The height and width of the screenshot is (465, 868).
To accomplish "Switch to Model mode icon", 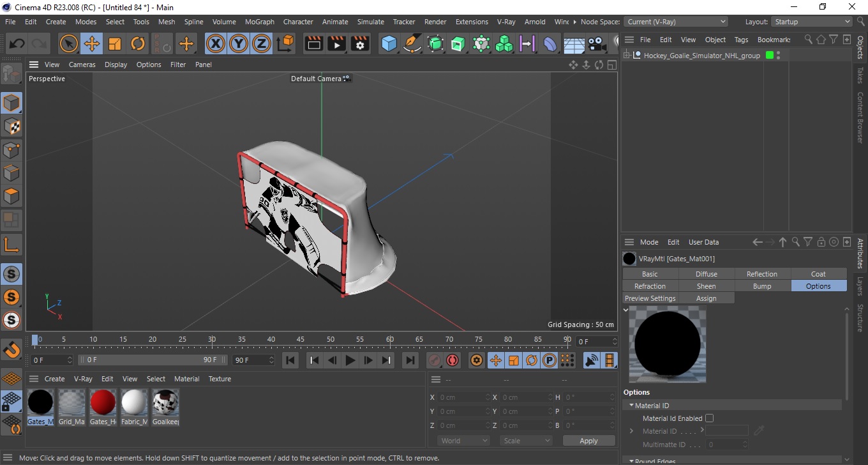I will click(x=11, y=103).
